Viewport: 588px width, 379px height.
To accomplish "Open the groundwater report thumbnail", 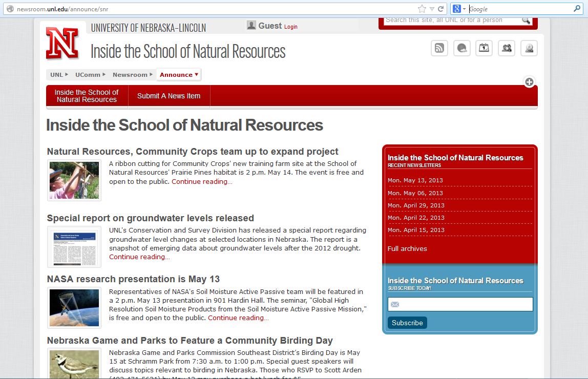I will tap(74, 247).
